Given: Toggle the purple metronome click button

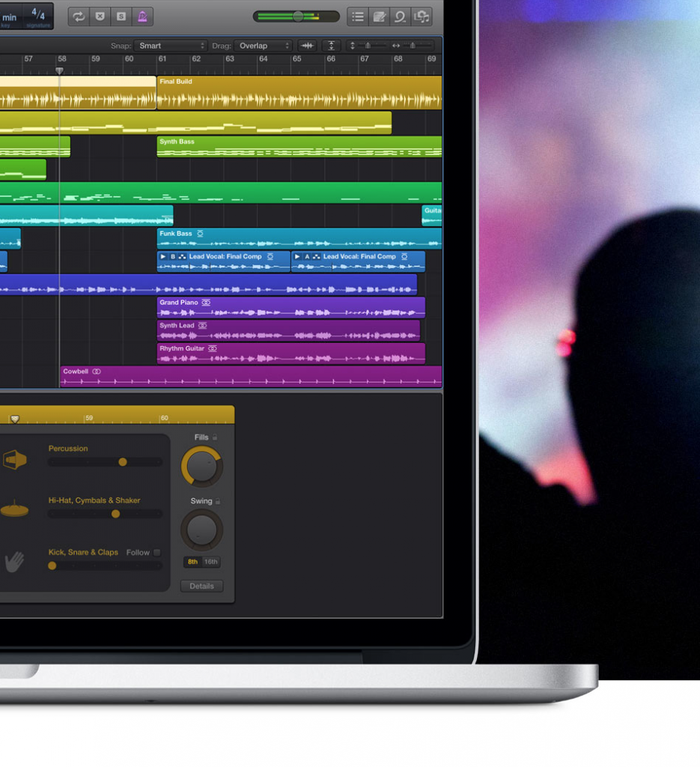Looking at the screenshot, I should [x=142, y=16].
